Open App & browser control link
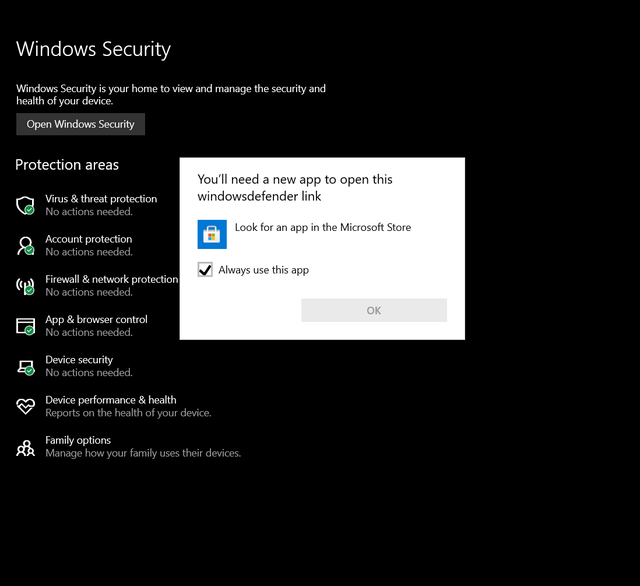The image size is (640, 586). point(96,319)
